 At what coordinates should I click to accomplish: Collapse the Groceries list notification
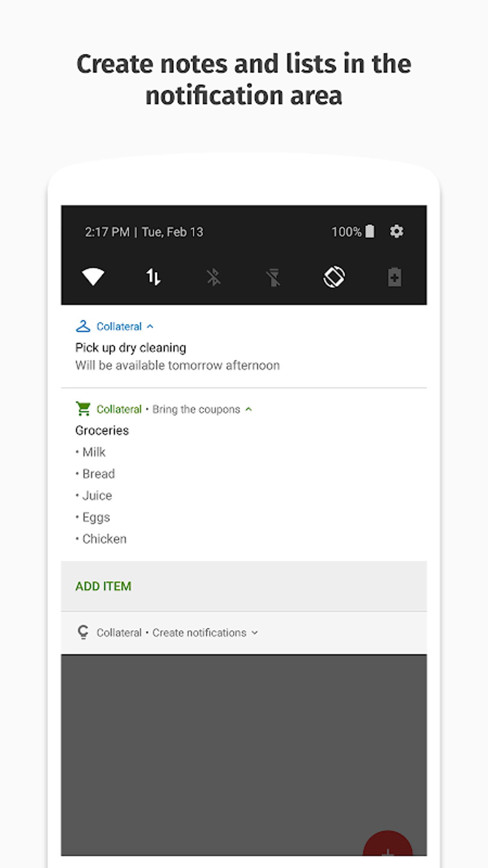(249, 409)
